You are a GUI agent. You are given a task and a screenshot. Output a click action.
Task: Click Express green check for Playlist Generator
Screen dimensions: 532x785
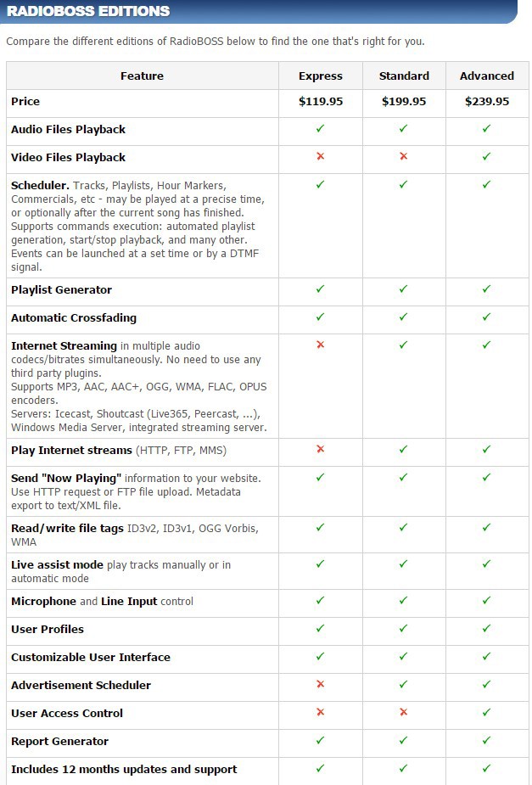coord(320,289)
